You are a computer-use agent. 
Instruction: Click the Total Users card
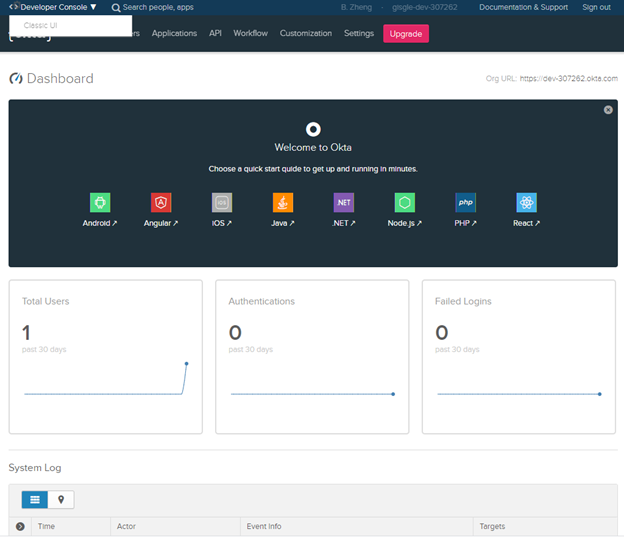tap(105, 357)
